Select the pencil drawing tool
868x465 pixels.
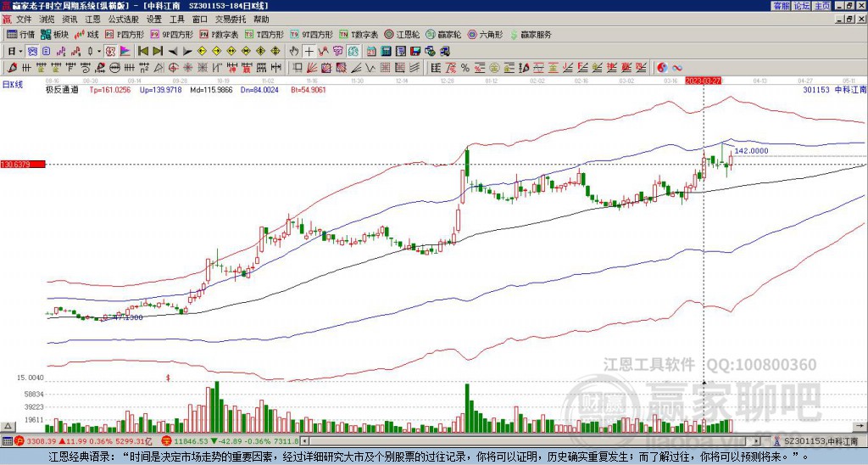(x=12, y=68)
